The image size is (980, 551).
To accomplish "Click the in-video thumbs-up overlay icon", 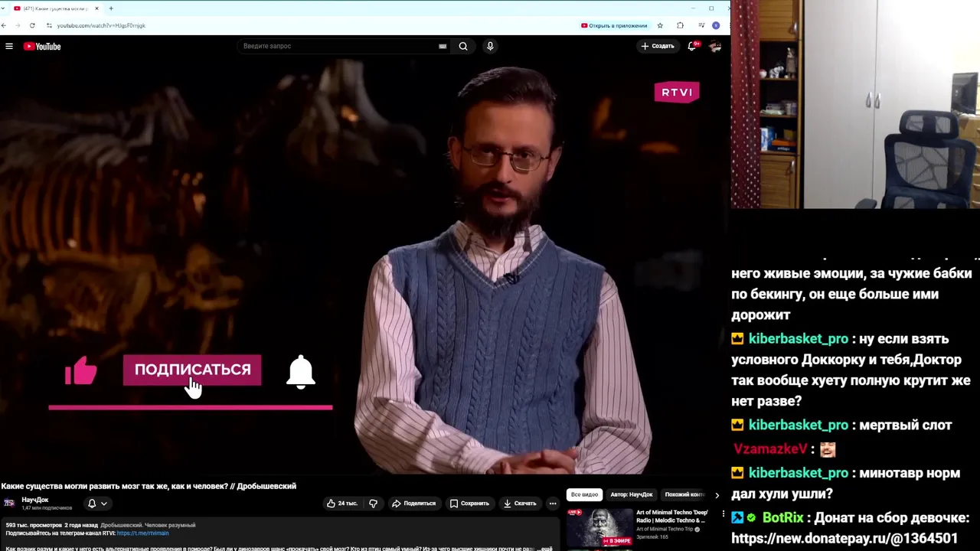I will click(x=81, y=371).
